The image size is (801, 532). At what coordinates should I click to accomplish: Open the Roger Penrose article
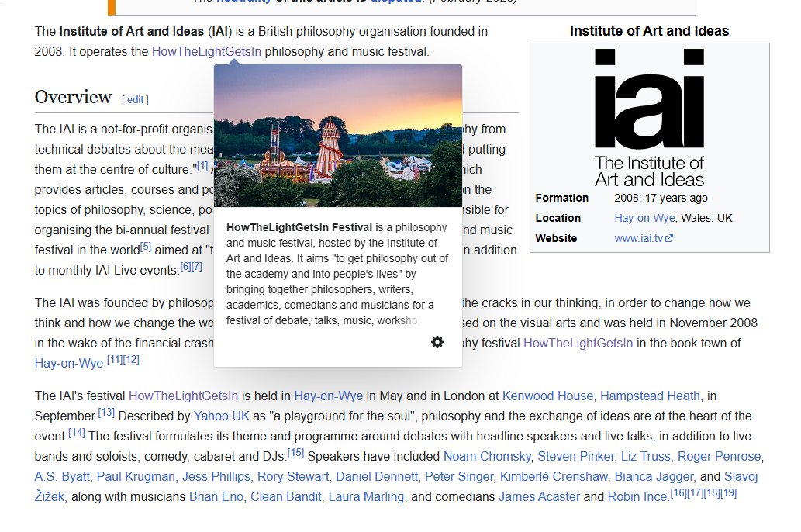pyautogui.click(x=720, y=456)
